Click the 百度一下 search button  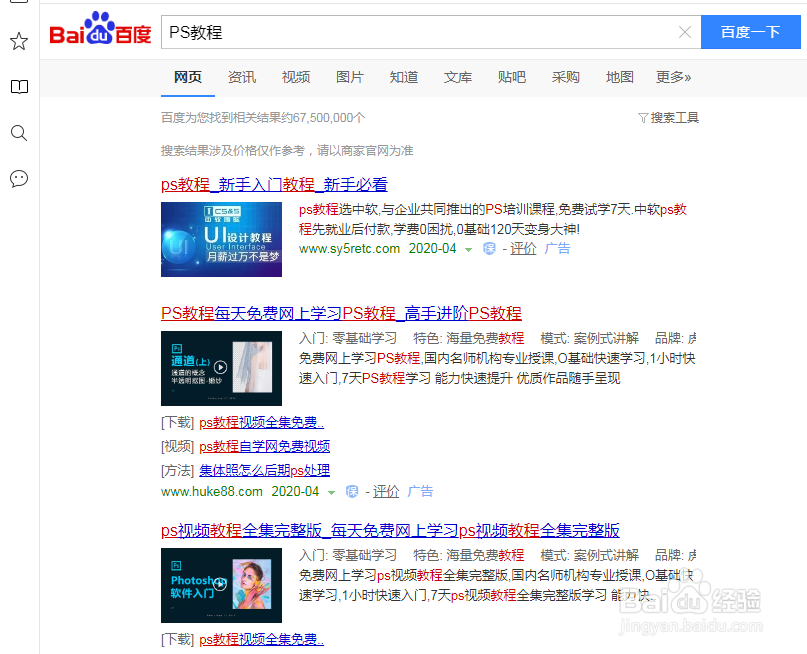coord(750,32)
